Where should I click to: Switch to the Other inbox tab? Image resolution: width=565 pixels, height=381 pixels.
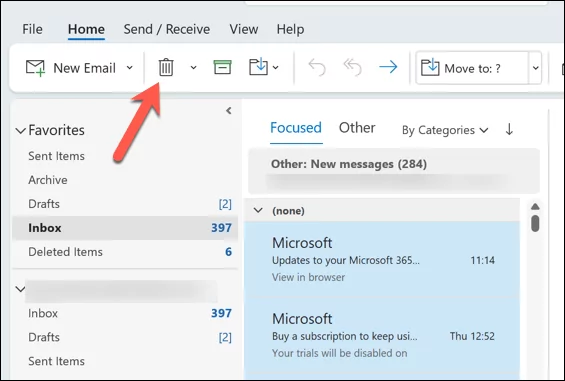point(357,128)
